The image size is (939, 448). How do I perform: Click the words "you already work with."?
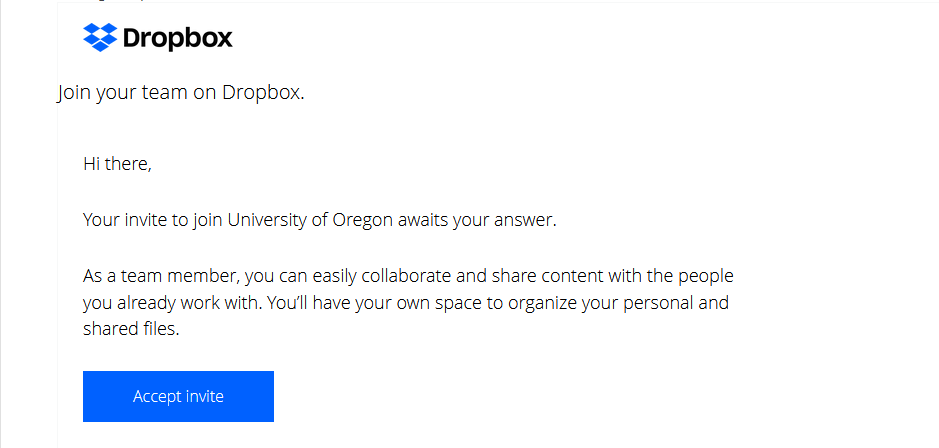click(x=163, y=302)
